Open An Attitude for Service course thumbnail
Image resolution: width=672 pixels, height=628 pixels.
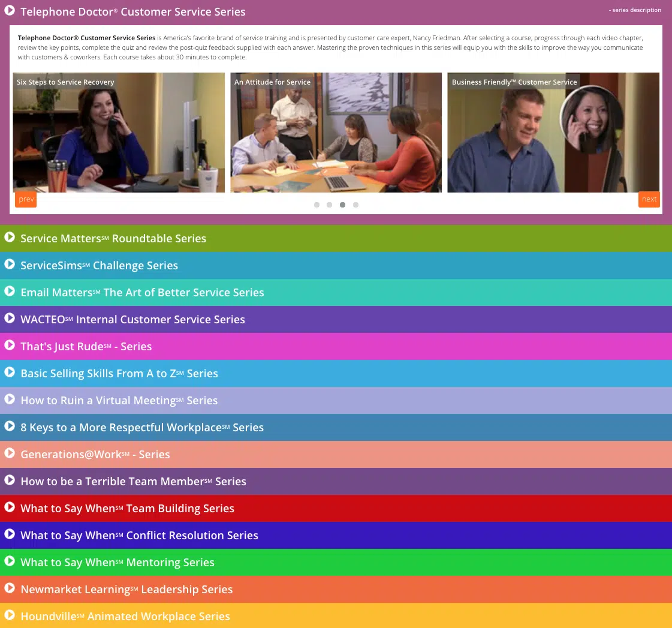tap(336, 132)
